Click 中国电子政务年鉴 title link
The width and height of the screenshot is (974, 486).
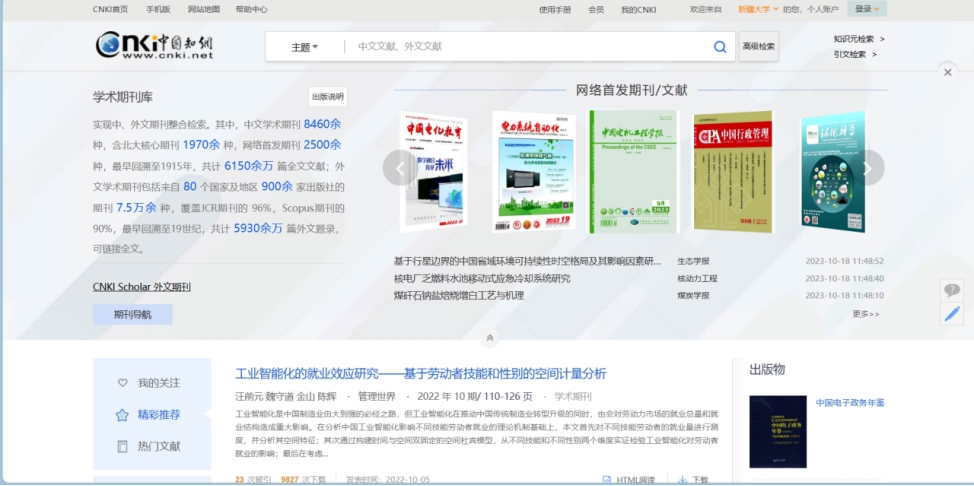[x=850, y=403]
